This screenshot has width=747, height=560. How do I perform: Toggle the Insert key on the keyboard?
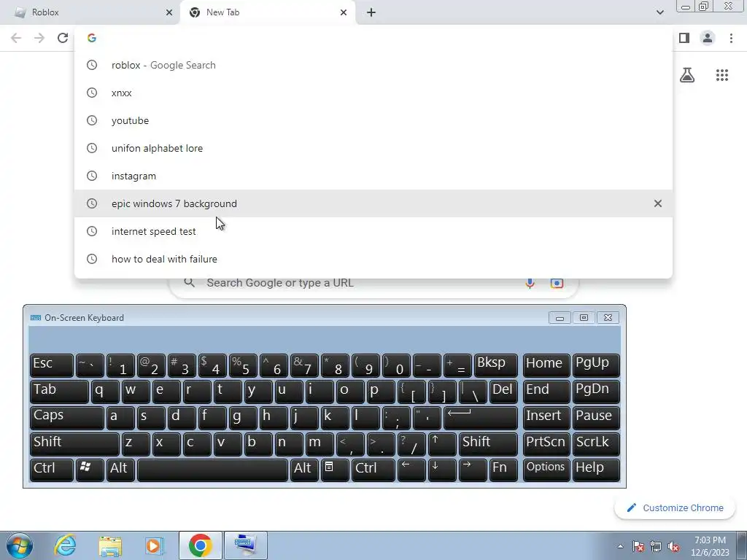click(546, 418)
